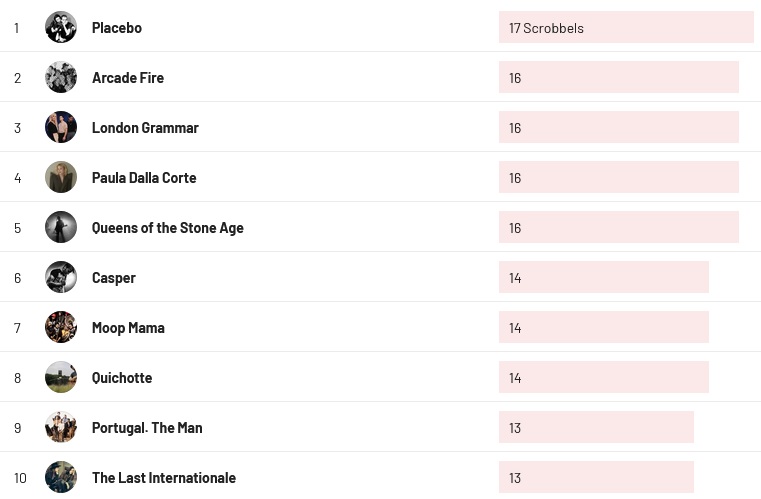Select Paula Dalla Corte avatar
761x499 pixels.
point(61,178)
